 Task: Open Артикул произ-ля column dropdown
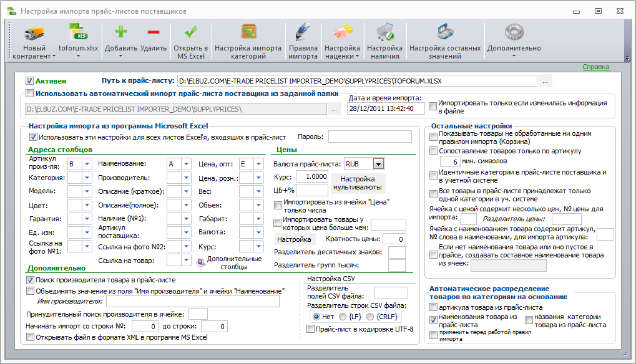(x=87, y=164)
